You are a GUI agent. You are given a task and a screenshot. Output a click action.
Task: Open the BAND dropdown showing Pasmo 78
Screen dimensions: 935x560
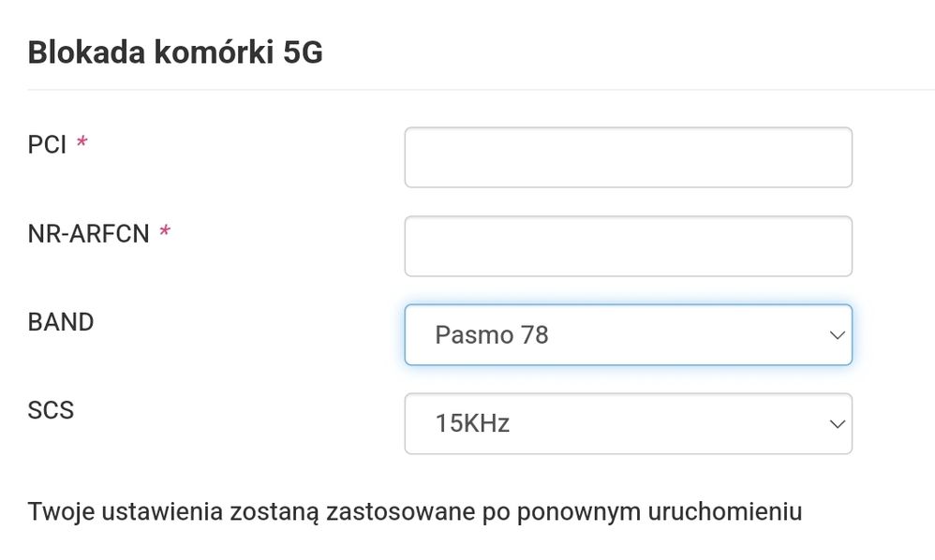click(x=628, y=334)
